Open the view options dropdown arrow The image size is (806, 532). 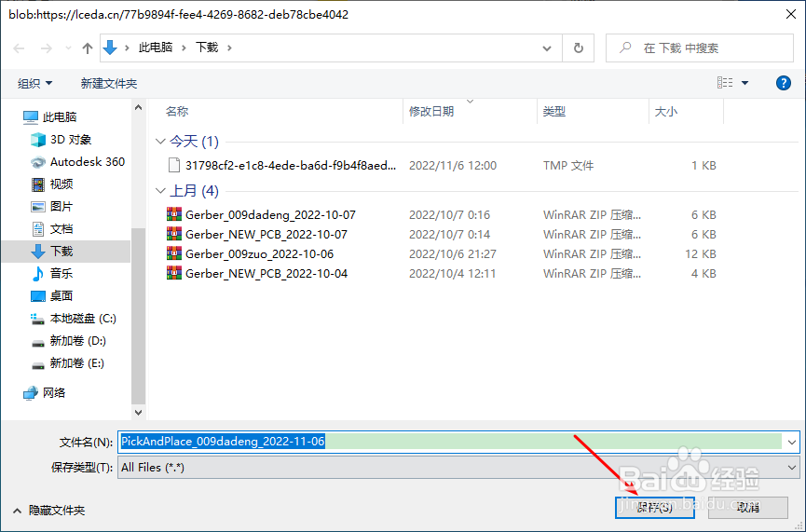point(745,83)
